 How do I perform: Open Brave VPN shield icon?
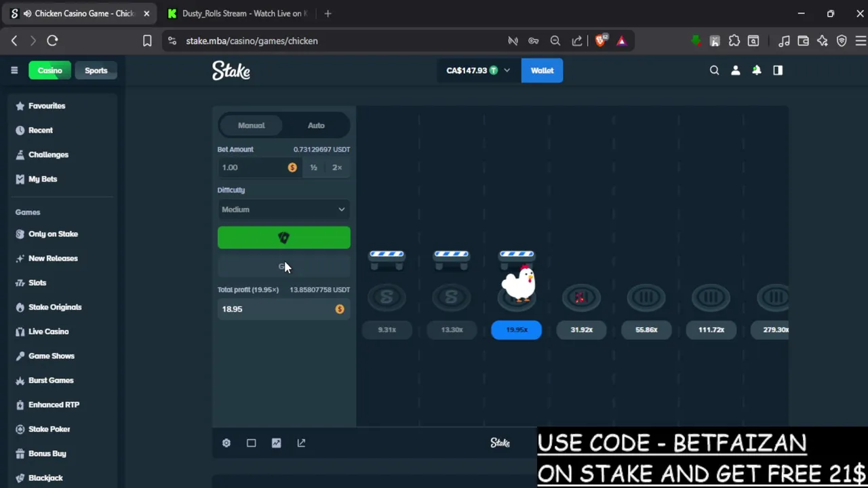click(842, 41)
